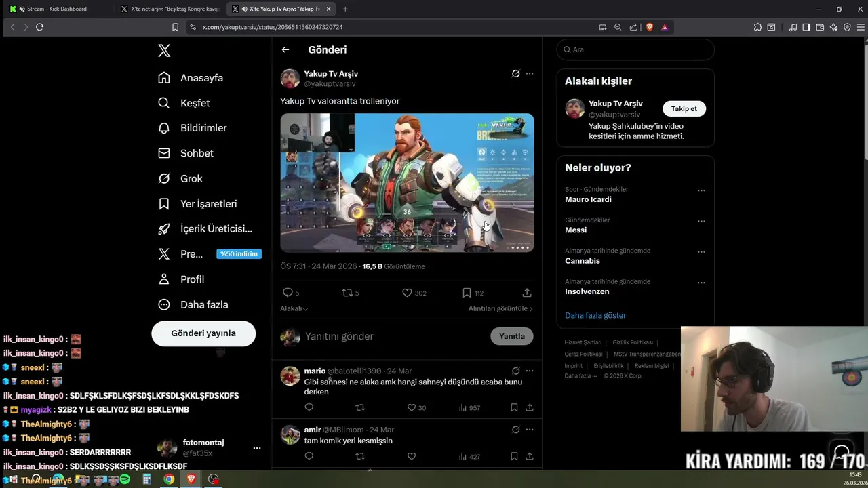The width and height of the screenshot is (868, 488).
Task: View analytics of amir's reply, 427 views
Action: click(469, 456)
